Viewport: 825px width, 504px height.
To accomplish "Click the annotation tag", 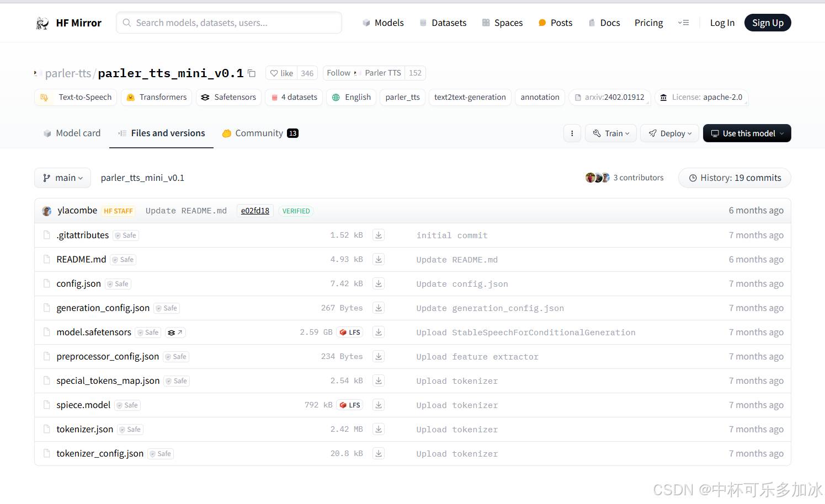I will tap(540, 97).
